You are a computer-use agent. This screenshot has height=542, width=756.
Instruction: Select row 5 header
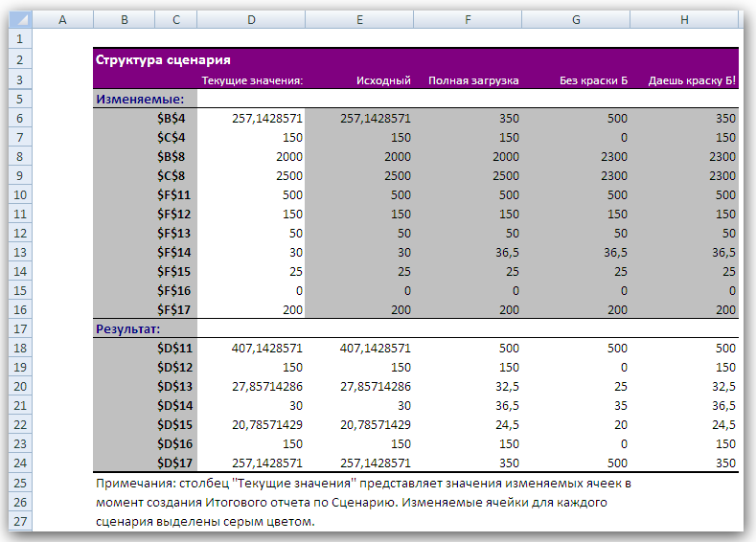[x=20, y=100]
